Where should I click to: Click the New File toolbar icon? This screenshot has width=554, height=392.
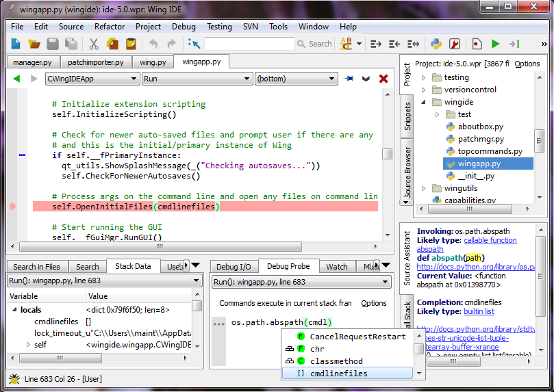(x=16, y=44)
